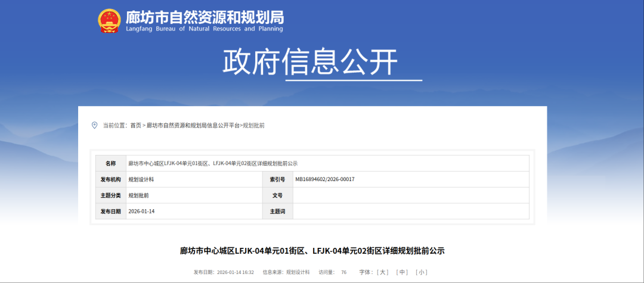Click the 主题词 label cell
The image size is (644, 283).
coord(278,212)
